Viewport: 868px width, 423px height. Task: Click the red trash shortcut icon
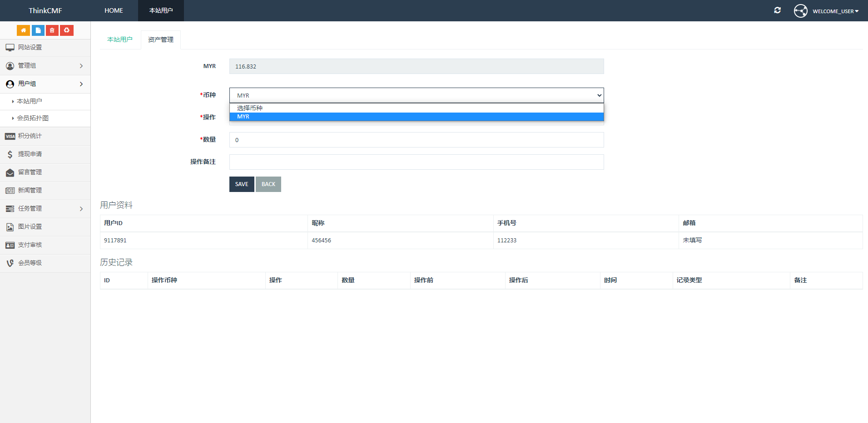point(52,30)
